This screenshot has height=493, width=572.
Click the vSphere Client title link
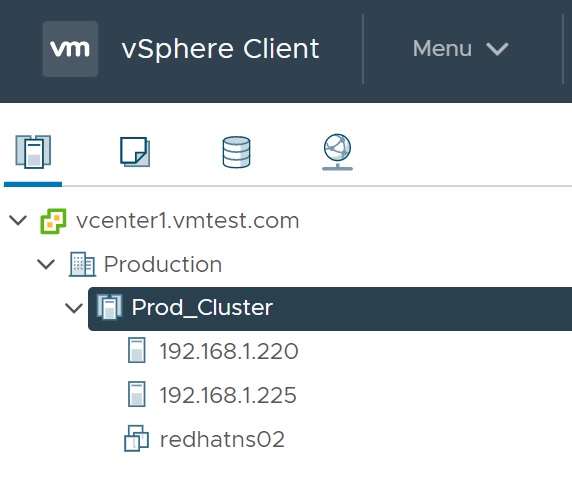click(220, 49)
